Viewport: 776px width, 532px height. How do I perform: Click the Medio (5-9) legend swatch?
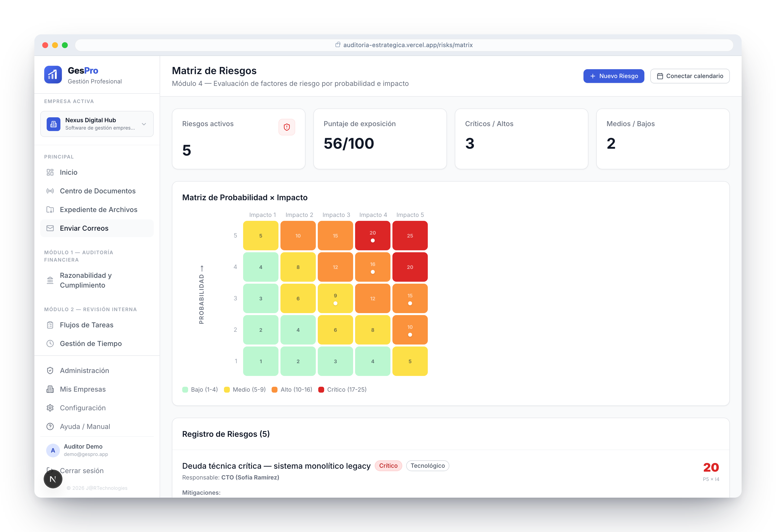point(227,390)
